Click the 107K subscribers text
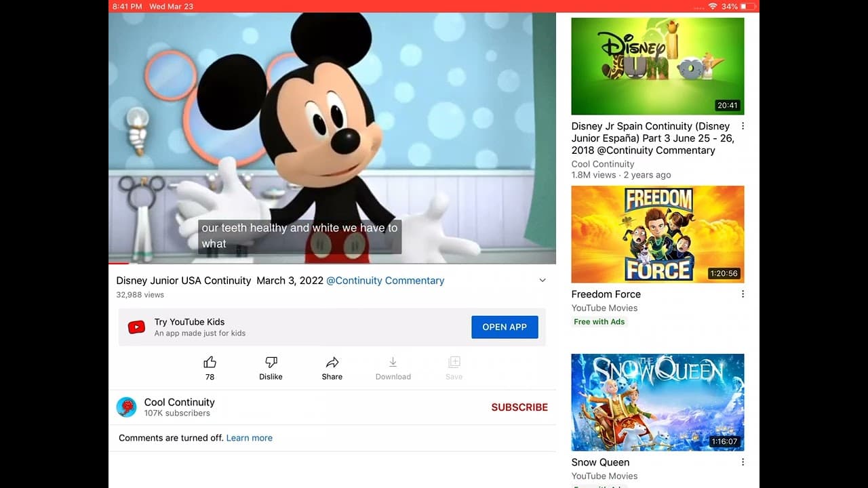 (x=177, y=413)
